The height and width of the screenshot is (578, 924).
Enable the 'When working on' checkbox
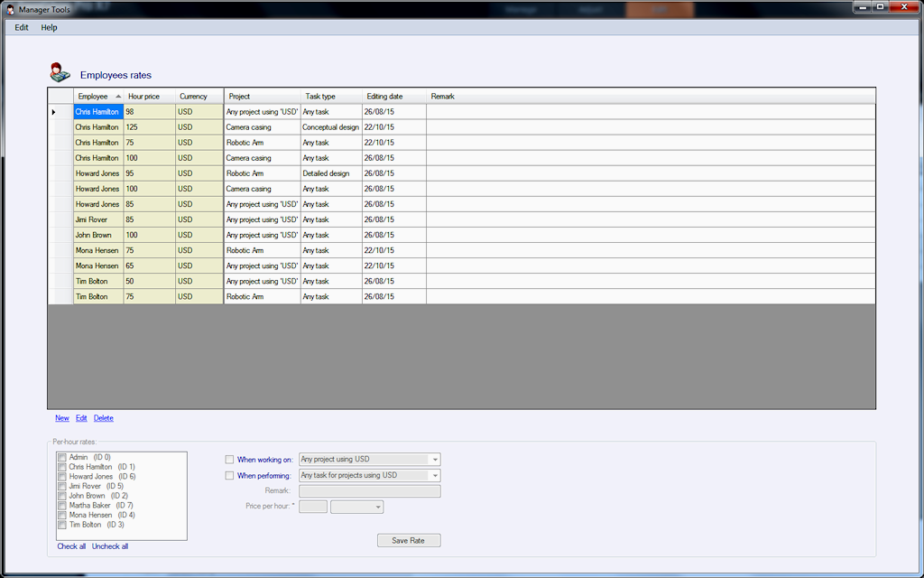point(229,460)
